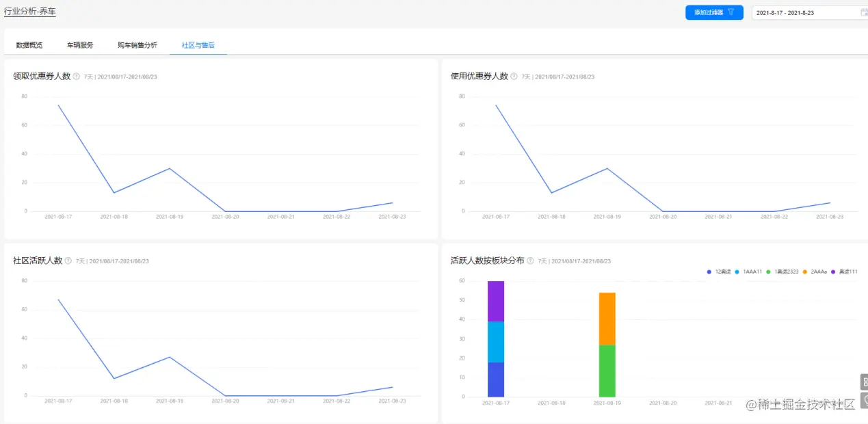Click the 领取优惠券人数 chart title
This screenshot has height=424, width=868.
[x=42, y=77]
